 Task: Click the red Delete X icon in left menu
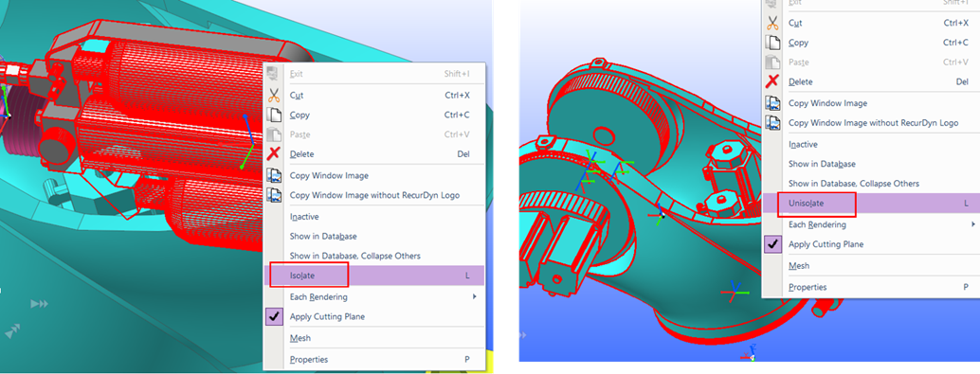(274, 153)
